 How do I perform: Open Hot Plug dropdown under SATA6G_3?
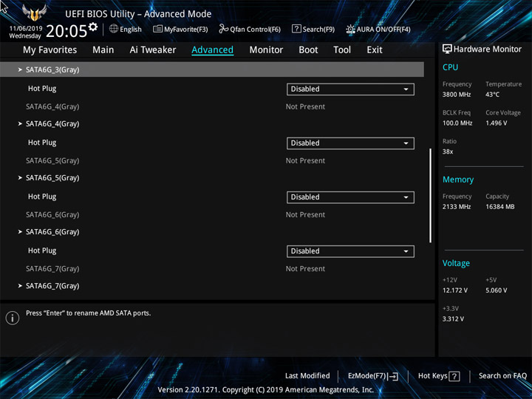tap(350, 89)
